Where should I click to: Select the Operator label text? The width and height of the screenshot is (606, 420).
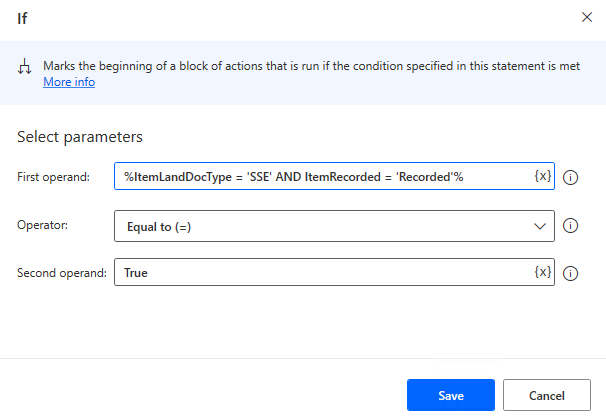point(43,225)
